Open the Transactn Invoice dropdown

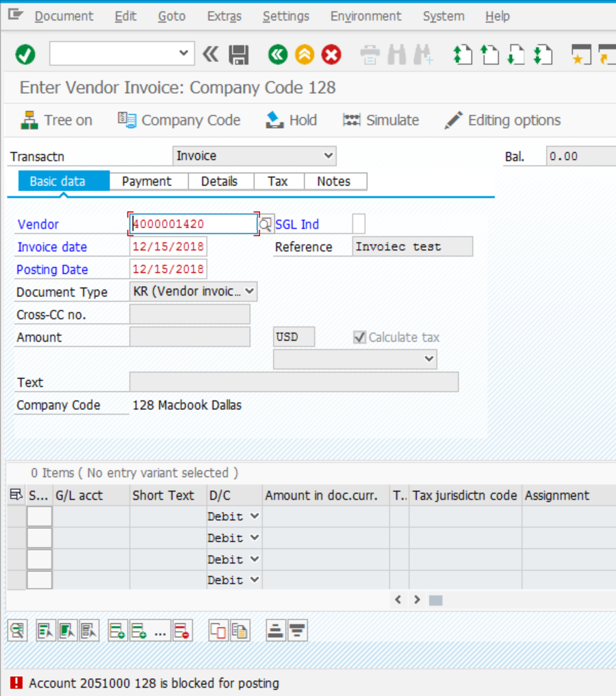click(328, 156)
